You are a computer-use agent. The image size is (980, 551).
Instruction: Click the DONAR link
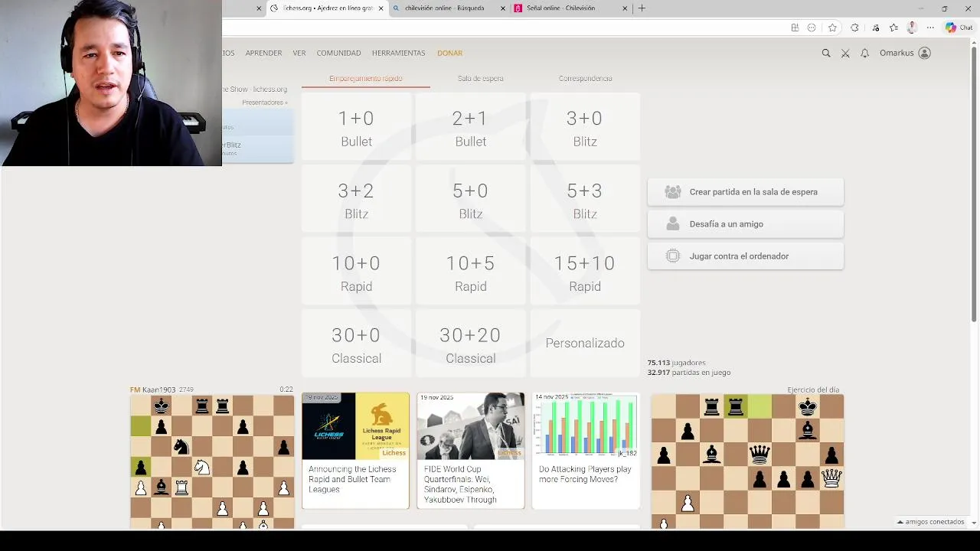tap(449, 54)
